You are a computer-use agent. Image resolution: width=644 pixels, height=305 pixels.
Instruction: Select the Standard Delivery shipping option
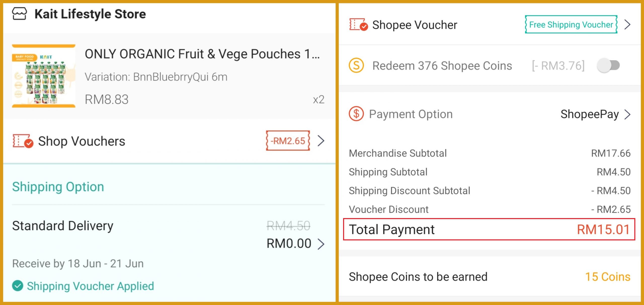[x=63, y=226]
